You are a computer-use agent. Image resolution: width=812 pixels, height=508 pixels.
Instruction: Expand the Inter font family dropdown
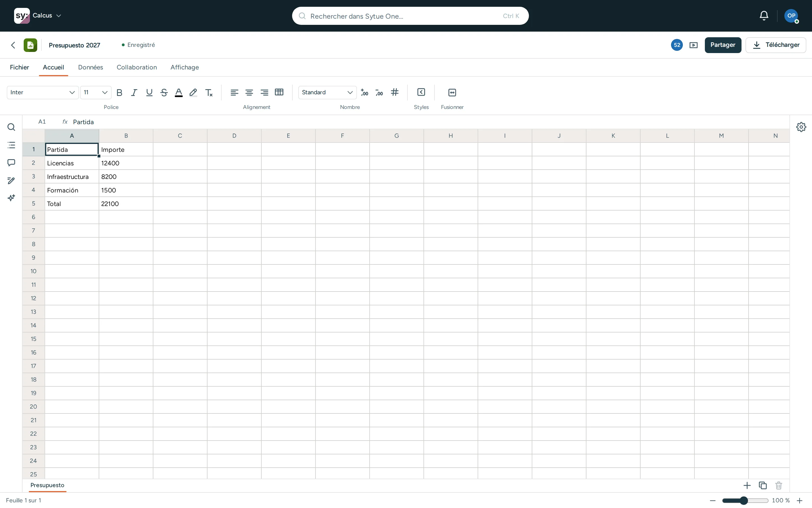click(43, 92)
